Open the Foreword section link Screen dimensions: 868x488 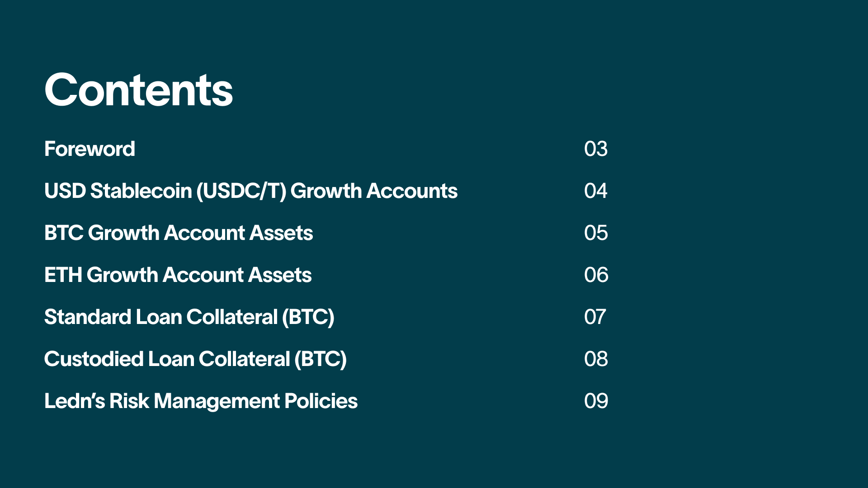pyautogui.click(x=90, y=149)
